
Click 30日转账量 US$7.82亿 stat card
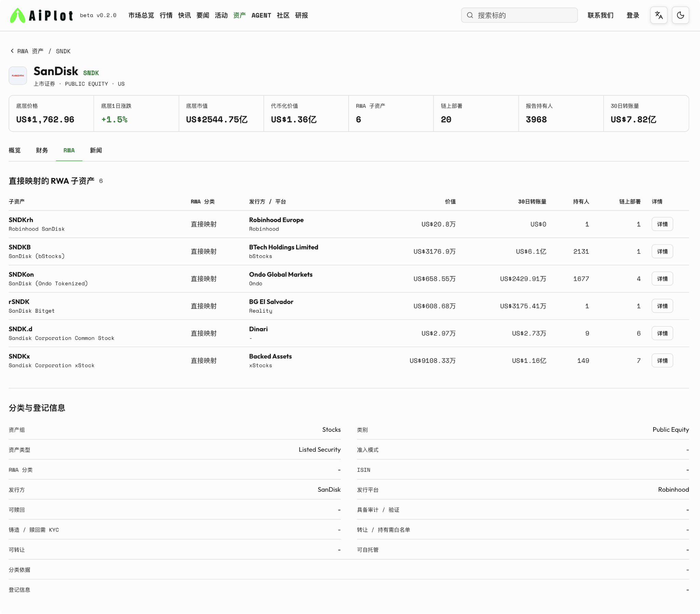click(646, 114)
